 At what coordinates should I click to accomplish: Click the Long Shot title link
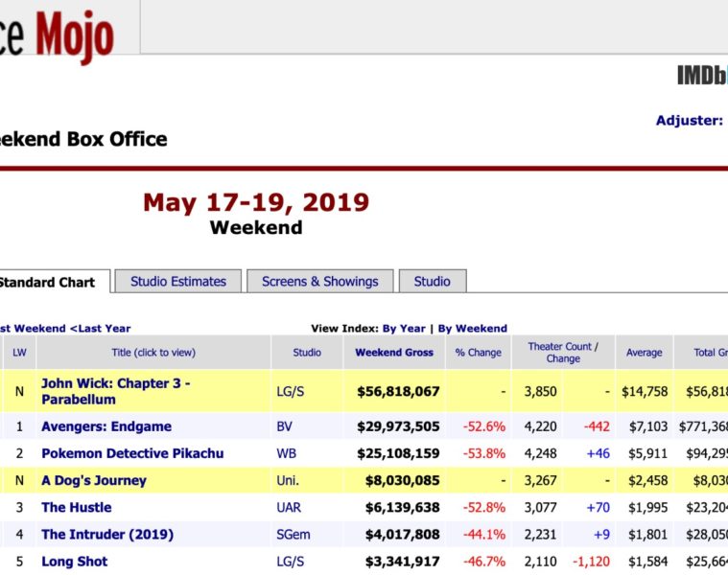click(x=75, y=561)
